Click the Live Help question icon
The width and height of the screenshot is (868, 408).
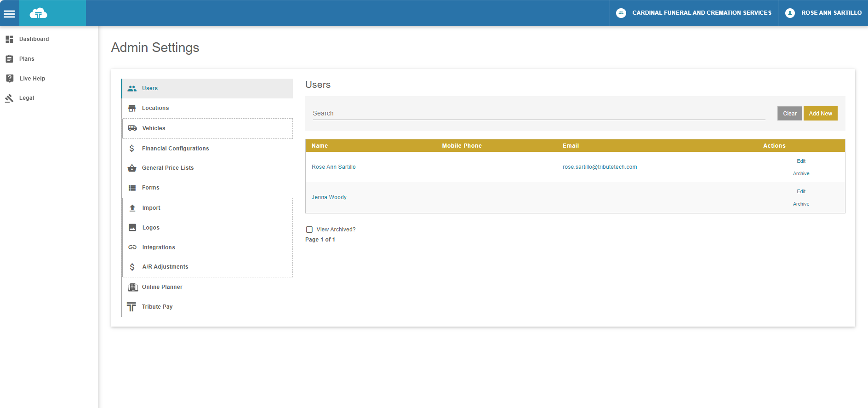(10, 79)
